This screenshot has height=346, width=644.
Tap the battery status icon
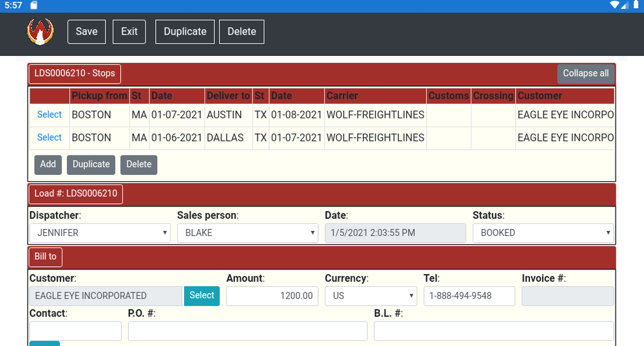click(x=636, y=5)
